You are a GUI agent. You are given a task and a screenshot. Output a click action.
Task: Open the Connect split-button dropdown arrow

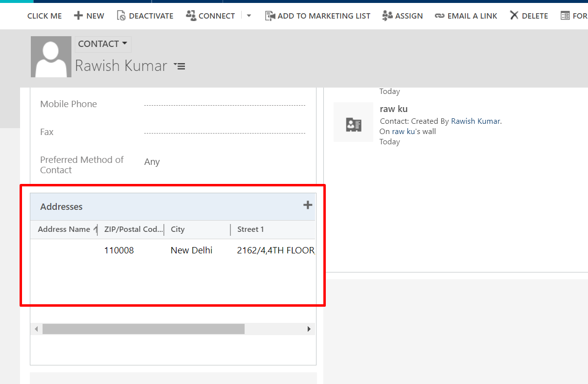coord(249,16)
